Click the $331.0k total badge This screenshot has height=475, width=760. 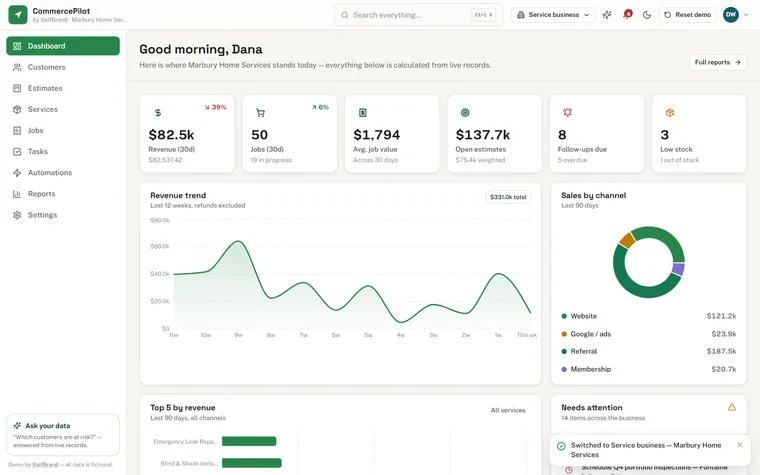pos(508,197)
